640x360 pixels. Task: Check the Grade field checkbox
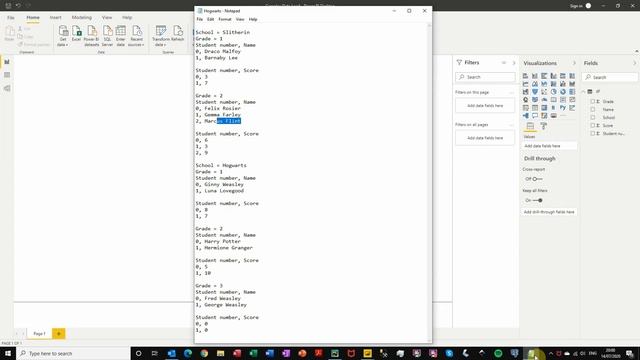click(593, 102)
